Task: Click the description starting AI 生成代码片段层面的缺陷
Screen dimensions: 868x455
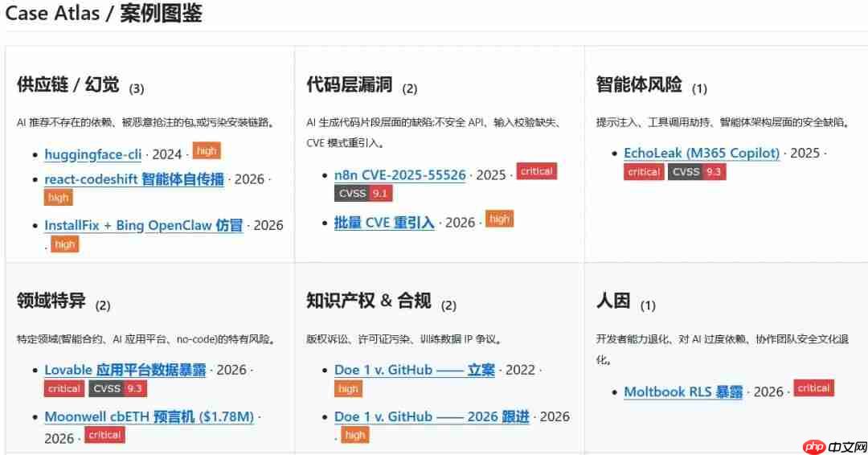Action: 433,133
